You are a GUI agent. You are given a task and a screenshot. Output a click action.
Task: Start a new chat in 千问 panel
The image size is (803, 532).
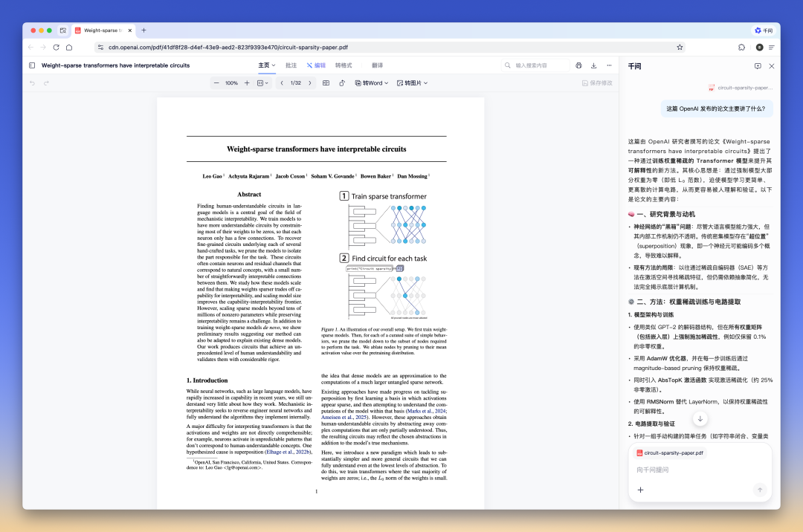click(x=758, y=66)
